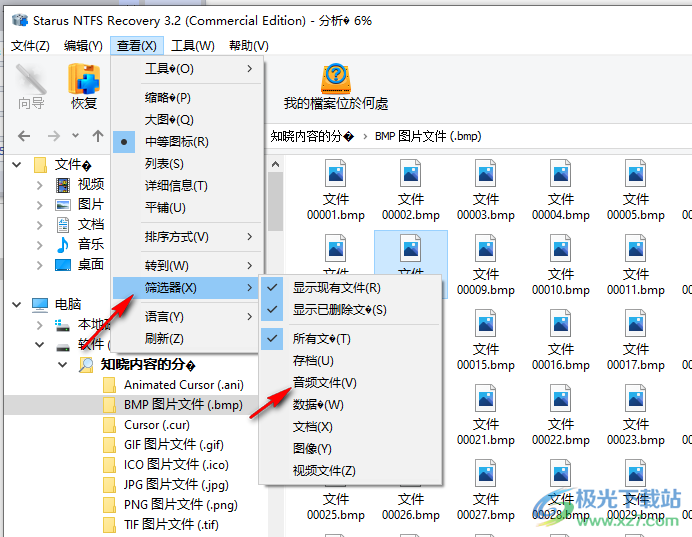This screenshot has width=692, height=537.
Task: Collapse the 电脑 tree node
Action: (x=17, y=304)
